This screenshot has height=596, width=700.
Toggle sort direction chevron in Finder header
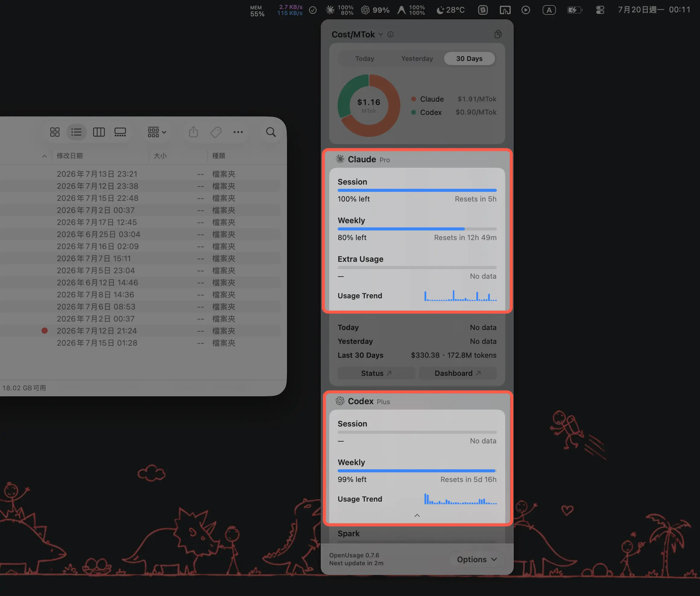[x=44, y=156]
